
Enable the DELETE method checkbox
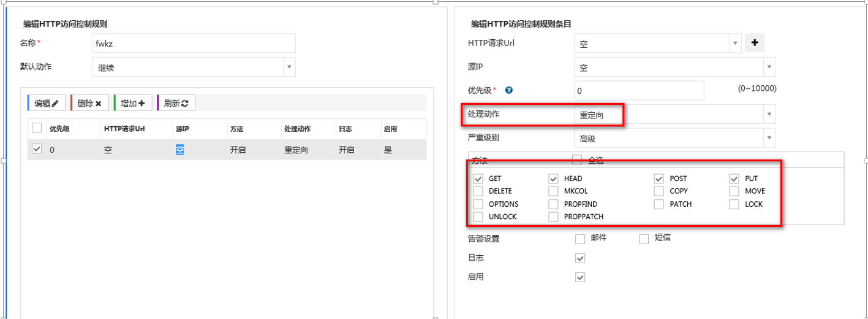click(478, 191)
